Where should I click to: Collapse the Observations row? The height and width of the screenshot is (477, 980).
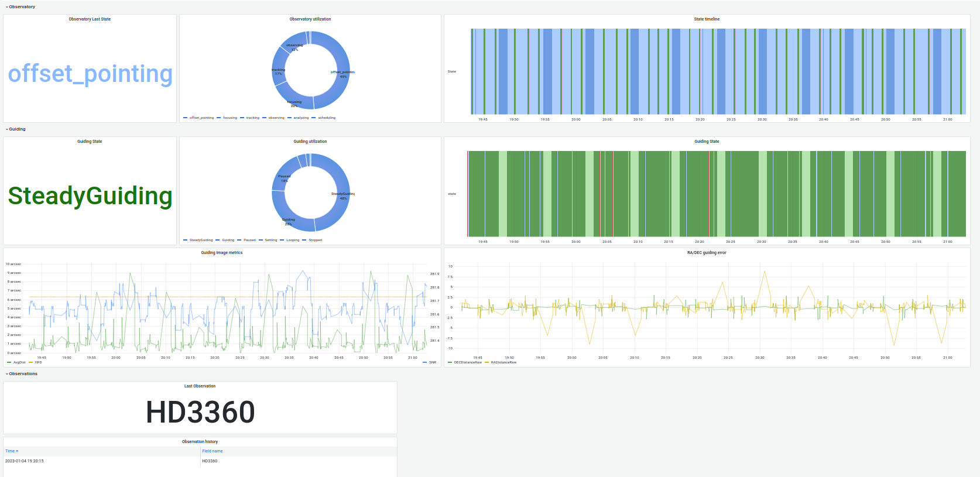[x=23, y=374]
